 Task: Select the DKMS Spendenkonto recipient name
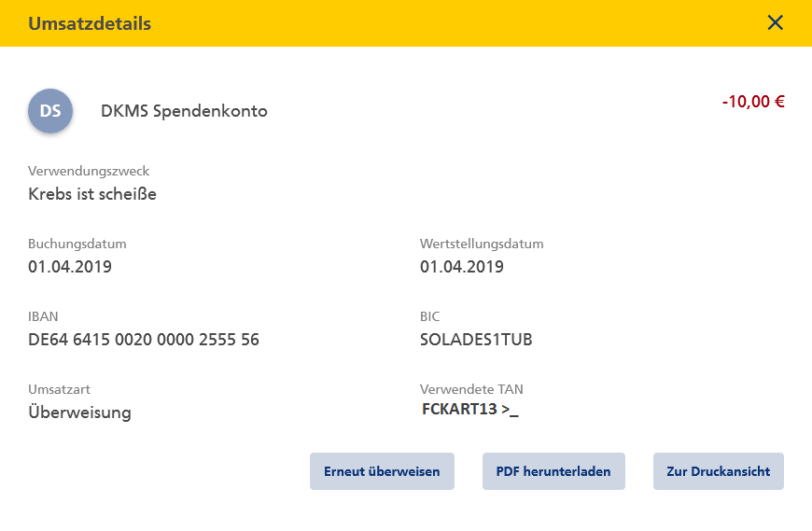tap(184, 111)
